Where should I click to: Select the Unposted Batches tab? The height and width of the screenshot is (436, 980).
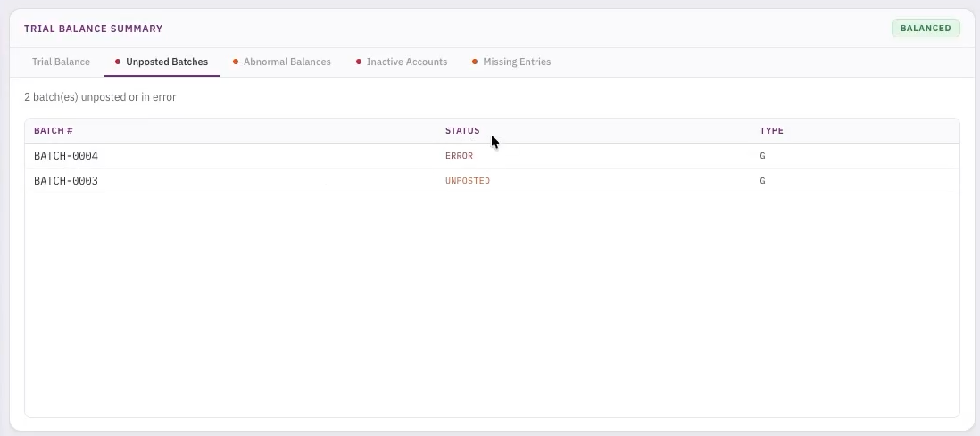(167, 62)
